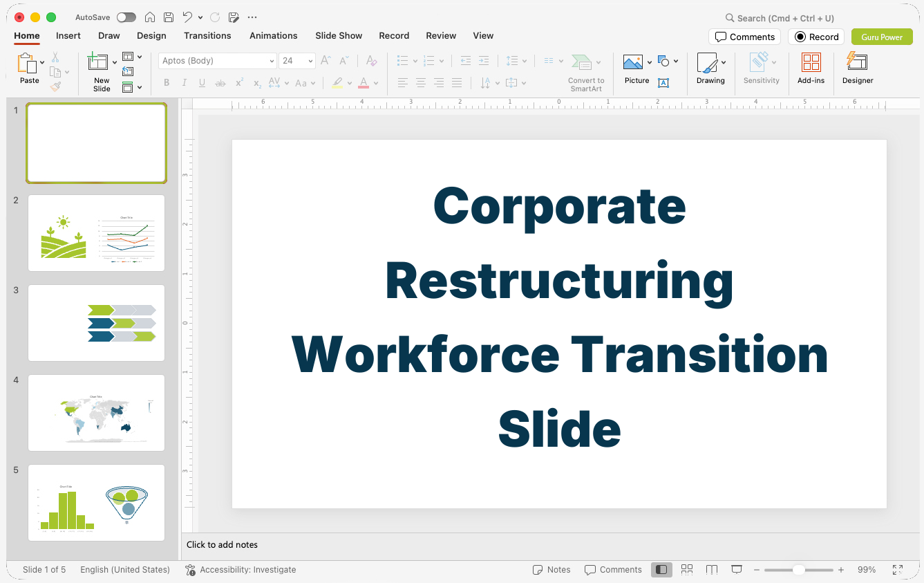This screenshot has height=583, width=924.
Task: Click the Search (Cmd + Ctrl + U) field
Action: click(780, 18)
